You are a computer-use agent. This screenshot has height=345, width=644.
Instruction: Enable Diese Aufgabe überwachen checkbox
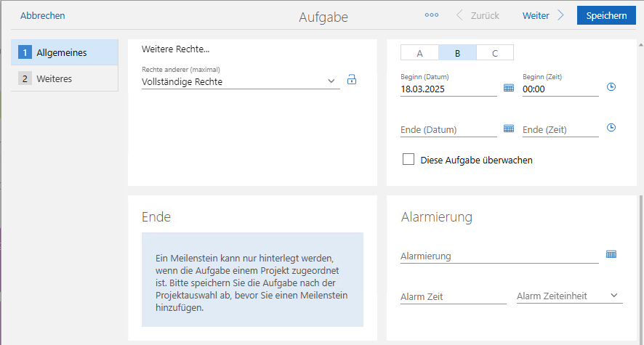click(408, 160)
